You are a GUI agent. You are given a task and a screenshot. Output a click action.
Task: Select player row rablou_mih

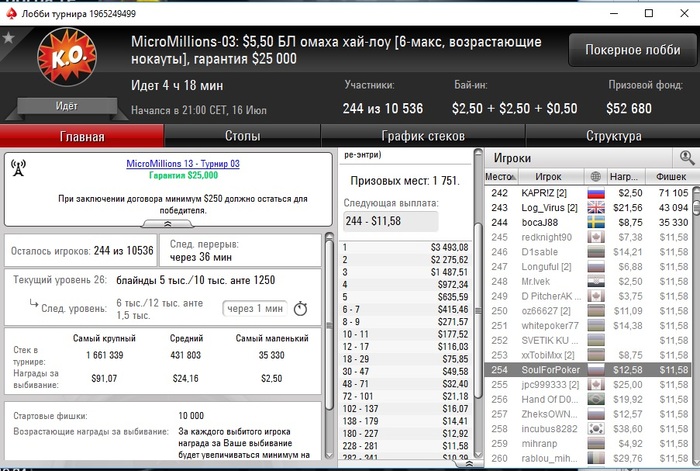tap(588, 458)
